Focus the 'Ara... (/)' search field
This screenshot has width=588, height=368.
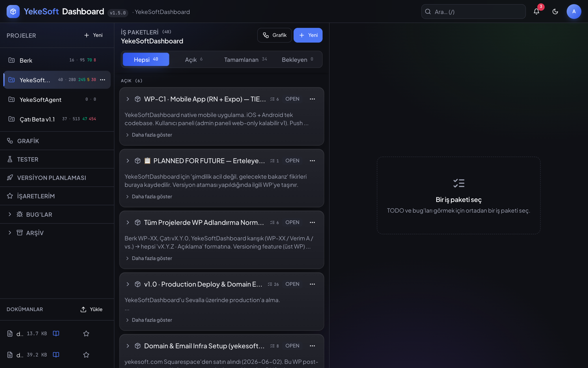tap(473, 11)
